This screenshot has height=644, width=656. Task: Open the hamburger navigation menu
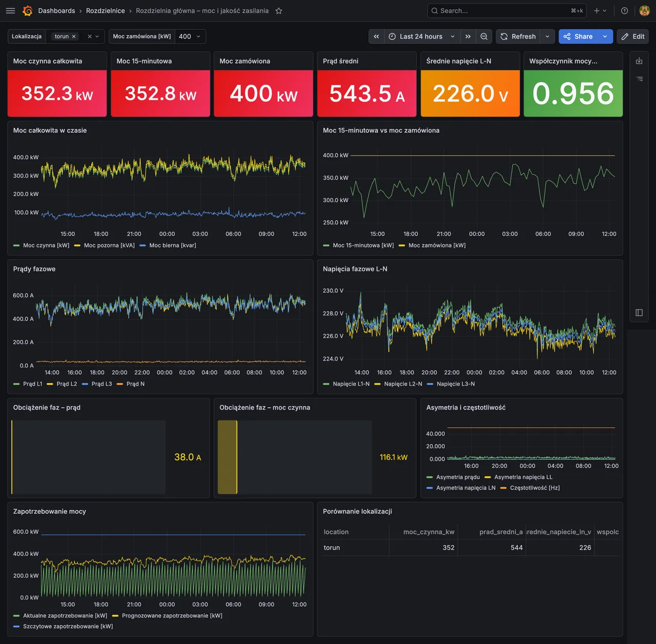(10, 11)
